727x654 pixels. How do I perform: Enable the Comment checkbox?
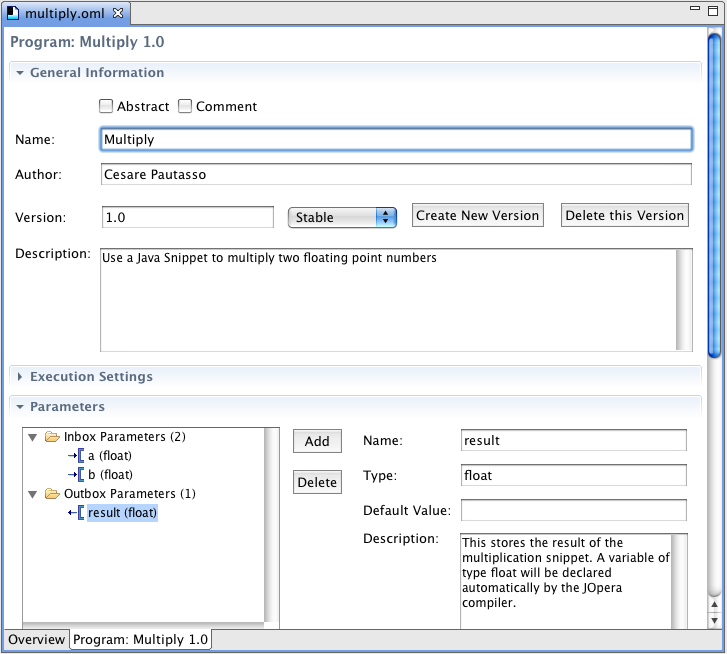pos(185,106)
